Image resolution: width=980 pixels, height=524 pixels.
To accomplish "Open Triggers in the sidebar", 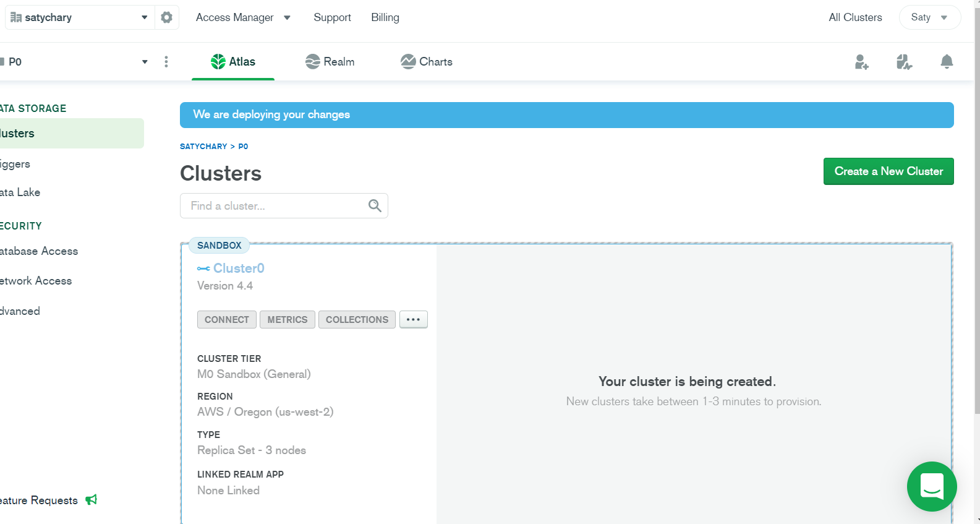I will tap(15, 164).
